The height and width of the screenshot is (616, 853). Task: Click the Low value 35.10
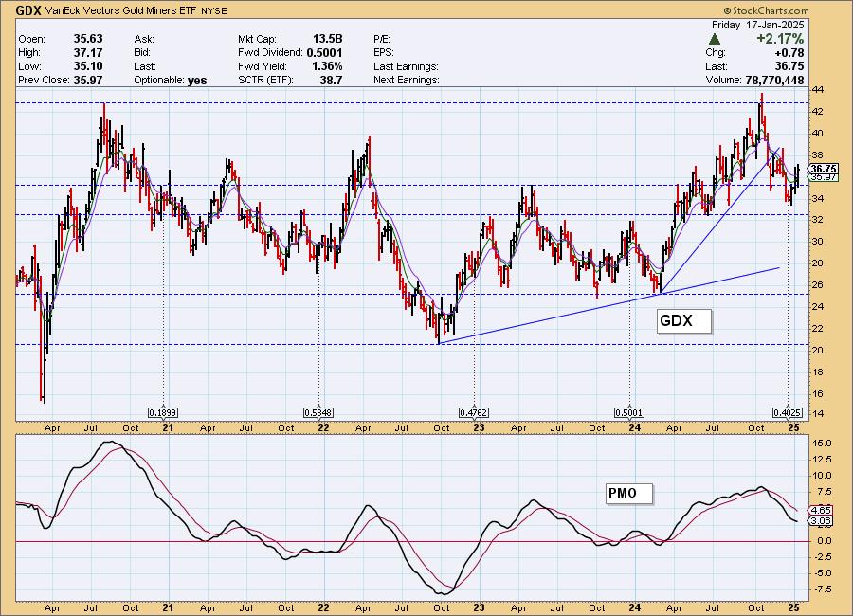point(88,65)
